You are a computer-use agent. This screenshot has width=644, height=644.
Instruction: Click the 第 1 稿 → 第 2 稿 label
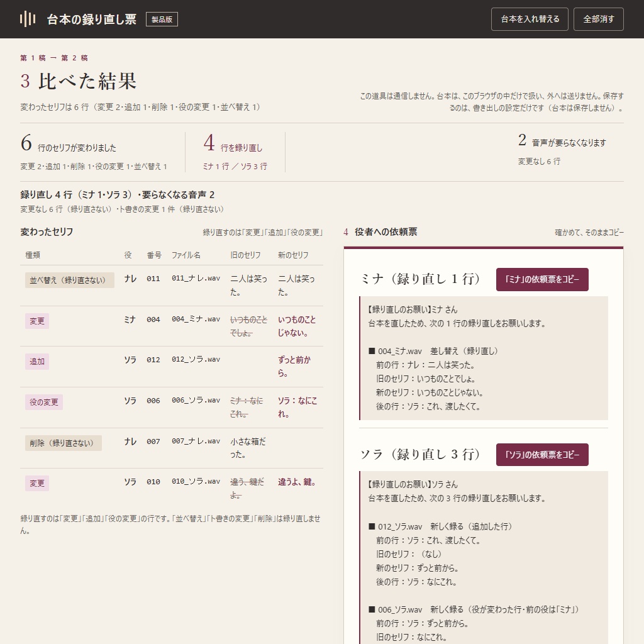[x=54, y=58]
